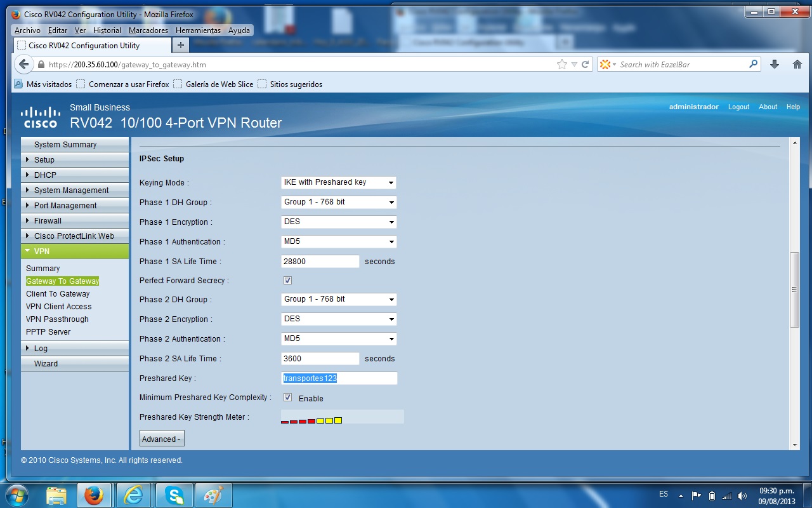This screenshot has height=508, width=812.
Task: Toggle Minimum Preshared Key Complexity Enable checkbox
Action: (287, 397)
